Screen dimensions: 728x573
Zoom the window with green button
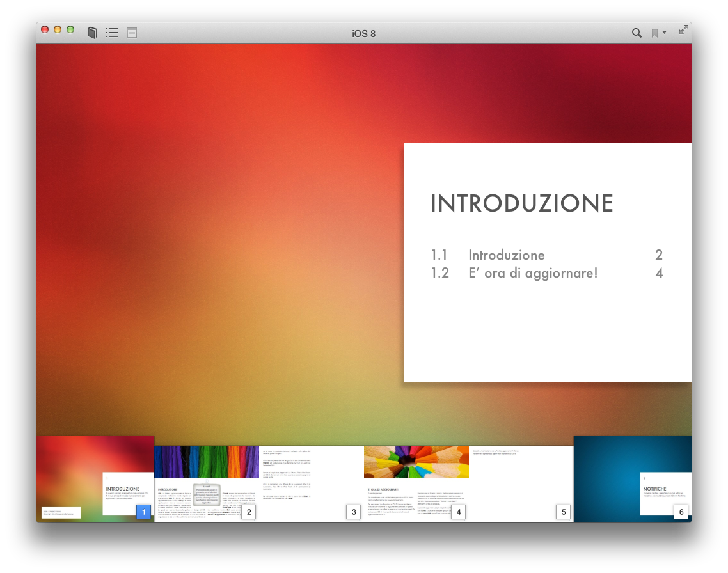70,29
